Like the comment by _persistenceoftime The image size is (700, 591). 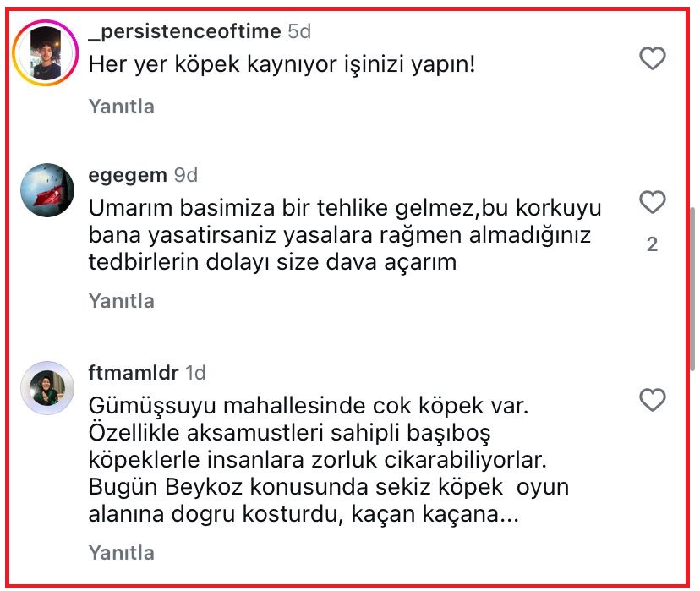click(x=652, y=58)
